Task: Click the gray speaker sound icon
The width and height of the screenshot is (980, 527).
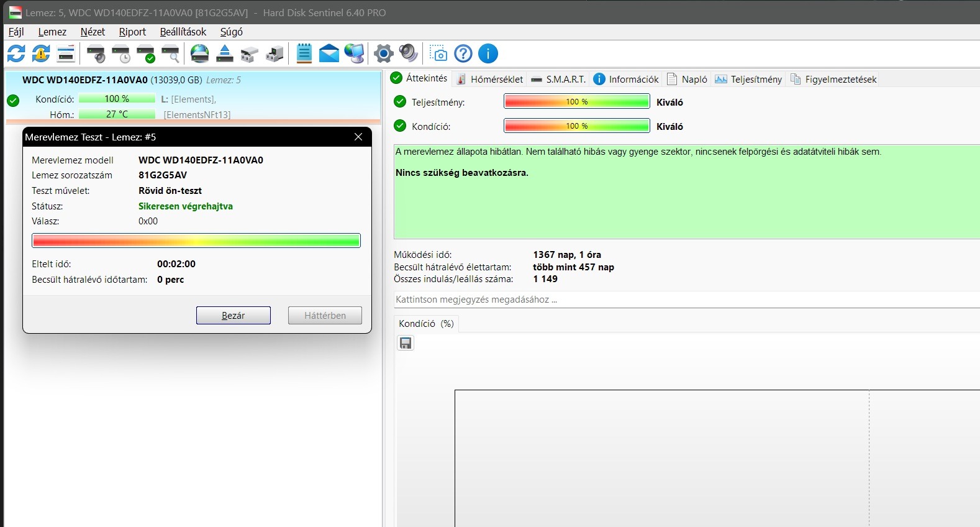Action: [x=408, y=54]
